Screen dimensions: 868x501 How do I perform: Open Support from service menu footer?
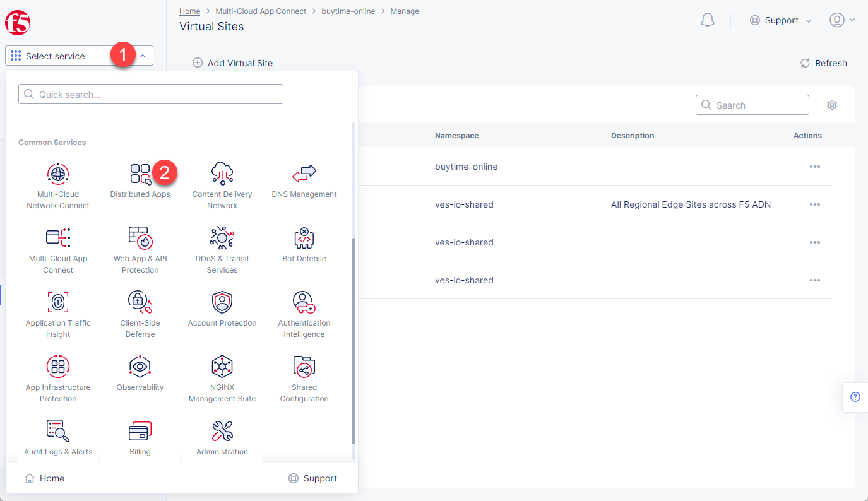tap(312, 478)
